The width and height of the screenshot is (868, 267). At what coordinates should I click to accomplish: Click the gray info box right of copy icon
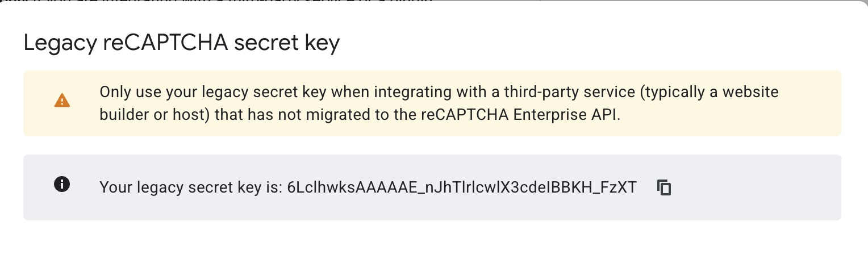tap(756, 187)
